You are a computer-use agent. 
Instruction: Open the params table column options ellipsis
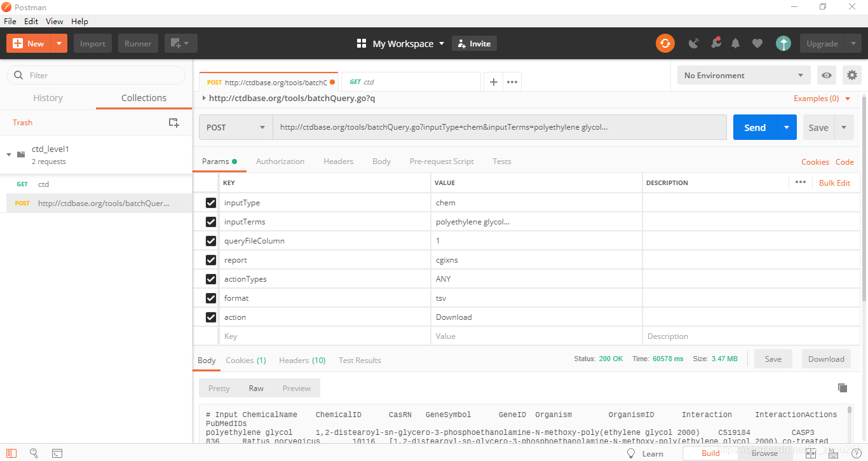[801, 182]
